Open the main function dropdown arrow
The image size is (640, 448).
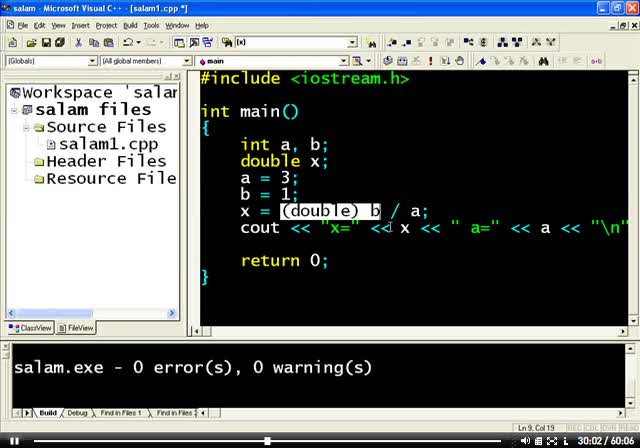(x=344, y=61)
